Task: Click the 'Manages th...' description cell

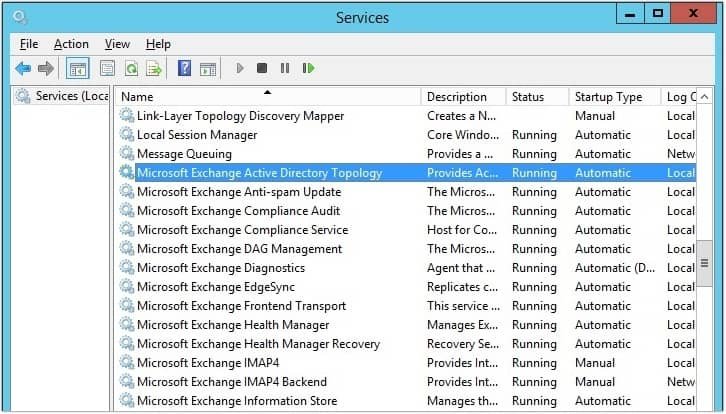Action: pyautogui.click(x=462, y=401)
